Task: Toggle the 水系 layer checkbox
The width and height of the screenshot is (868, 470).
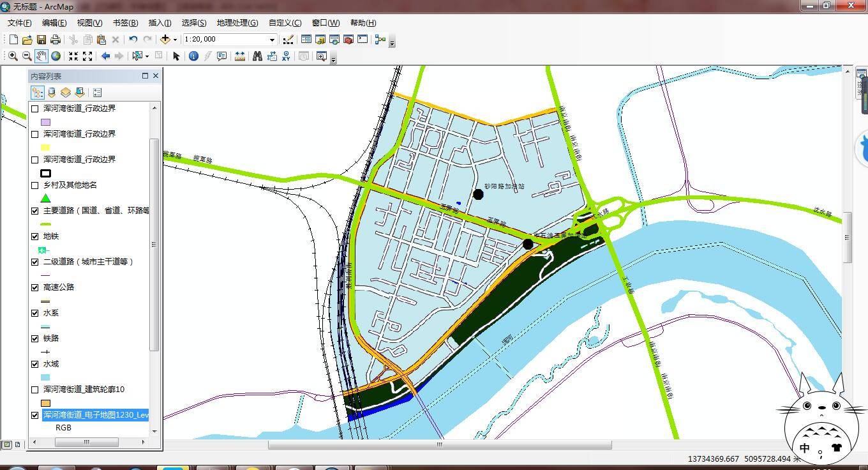Action: tap(35, 313)
